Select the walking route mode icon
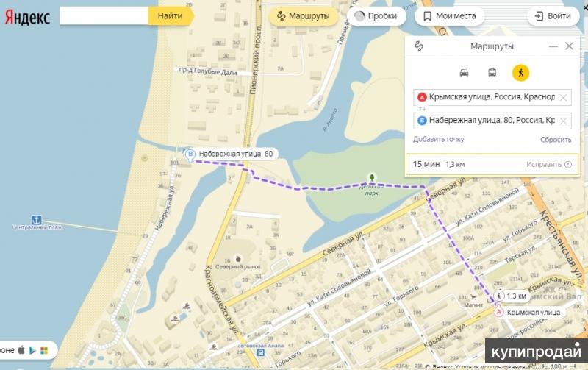The image size is (588, 370). coord(521,73)
